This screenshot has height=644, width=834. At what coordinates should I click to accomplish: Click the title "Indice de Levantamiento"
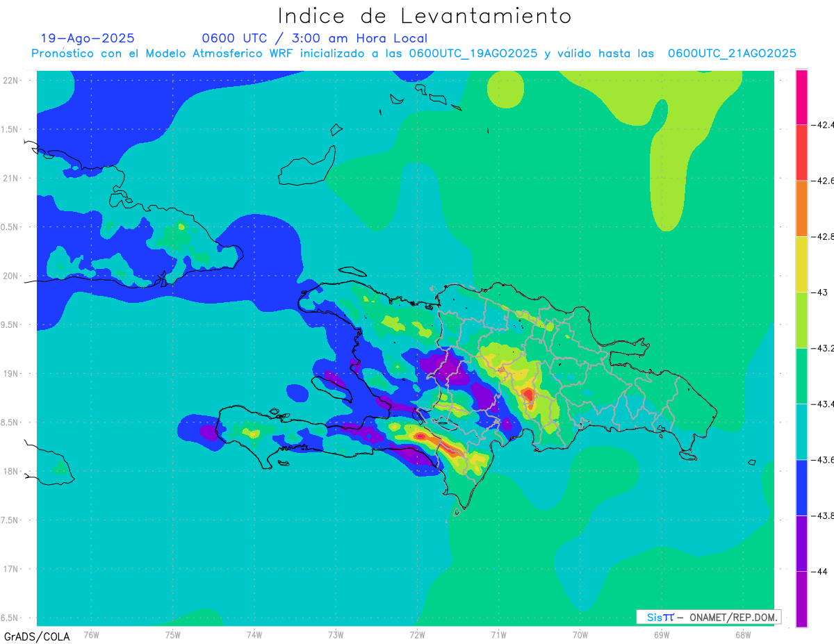point(425,16)
